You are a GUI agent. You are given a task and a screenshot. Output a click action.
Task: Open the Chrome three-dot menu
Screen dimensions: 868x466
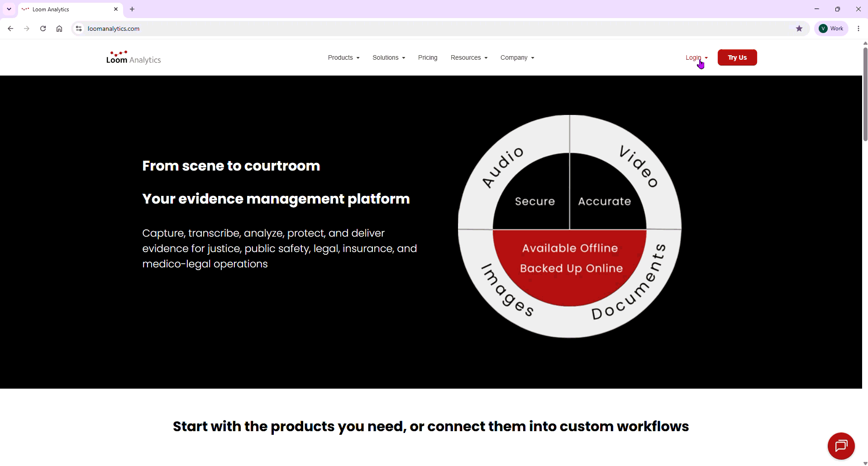coord(858,29)
